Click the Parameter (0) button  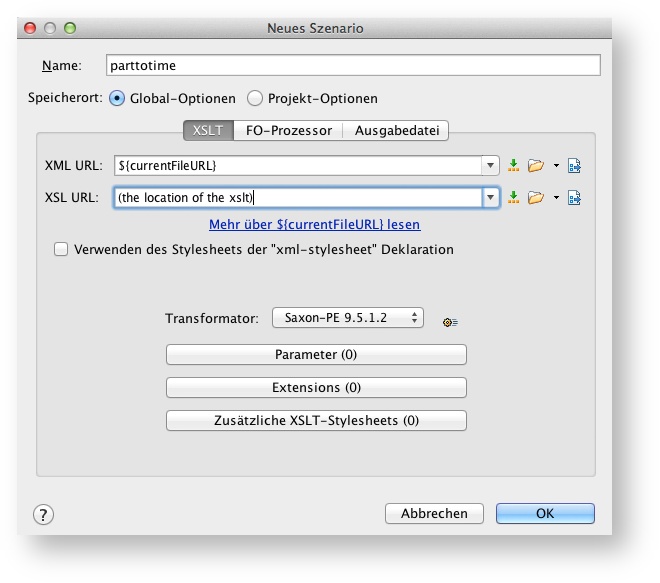316,355
